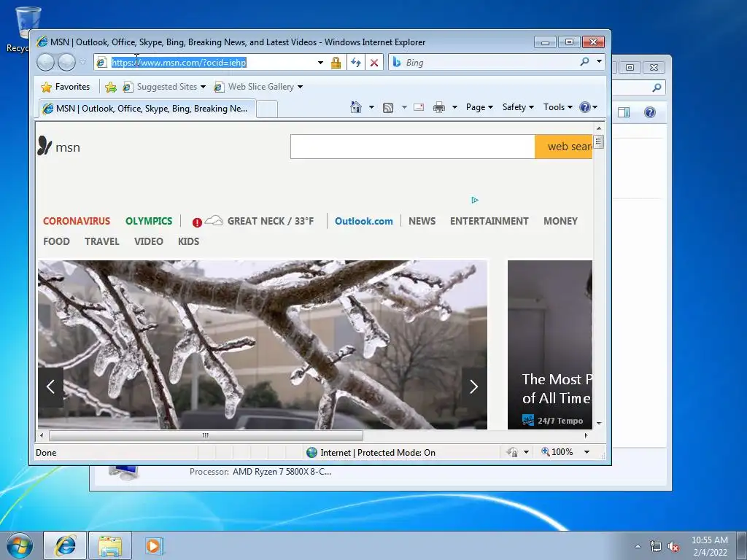747x560 pixels.
Task: Click the msn butterfly logo
Action: (x=44, y=146)
